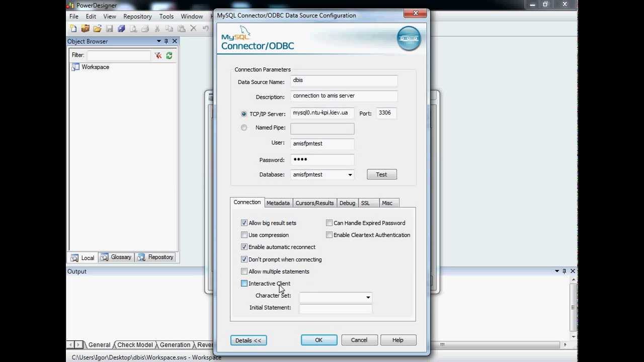Viewport: 644px width, 362px height.
Task: Click the green refresh icon beside Filter
Action: click(169, 55)
